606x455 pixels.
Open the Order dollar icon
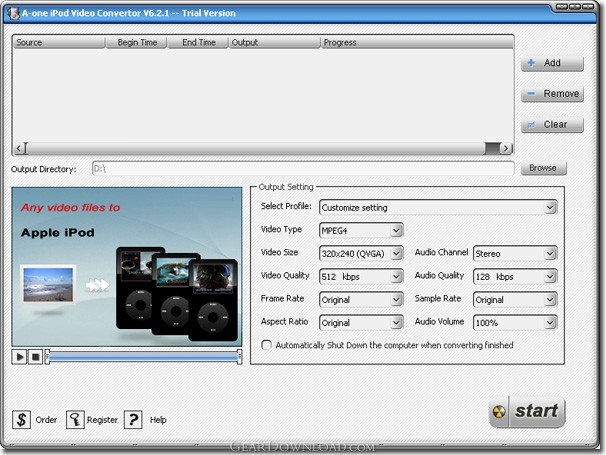pos(21,419)
